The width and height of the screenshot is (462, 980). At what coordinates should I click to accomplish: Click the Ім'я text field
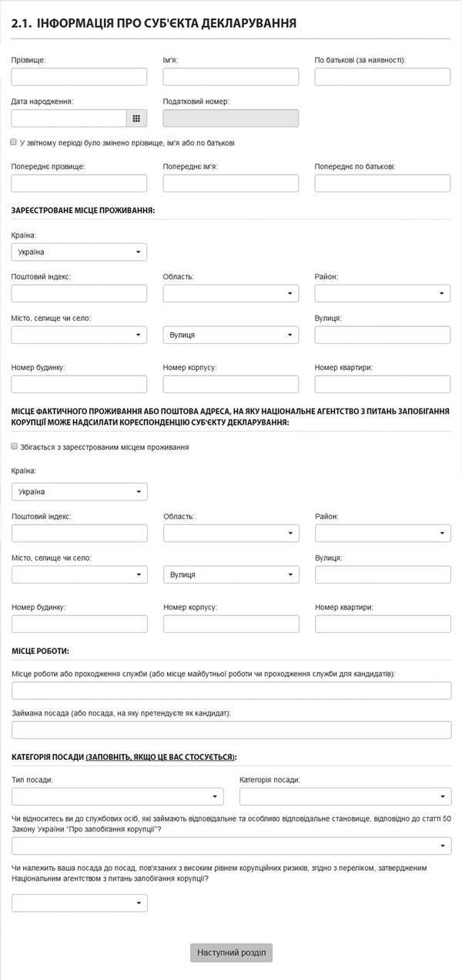coord(230,76)
